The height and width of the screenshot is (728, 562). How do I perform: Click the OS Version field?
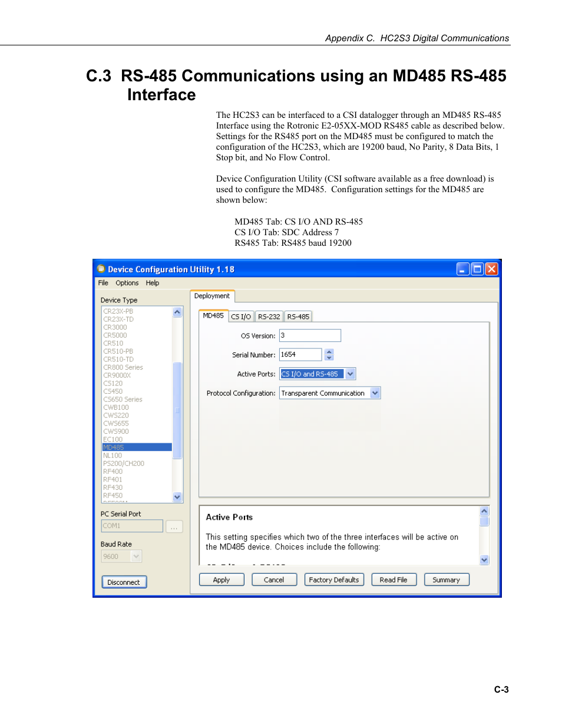(x=310, y=335)
